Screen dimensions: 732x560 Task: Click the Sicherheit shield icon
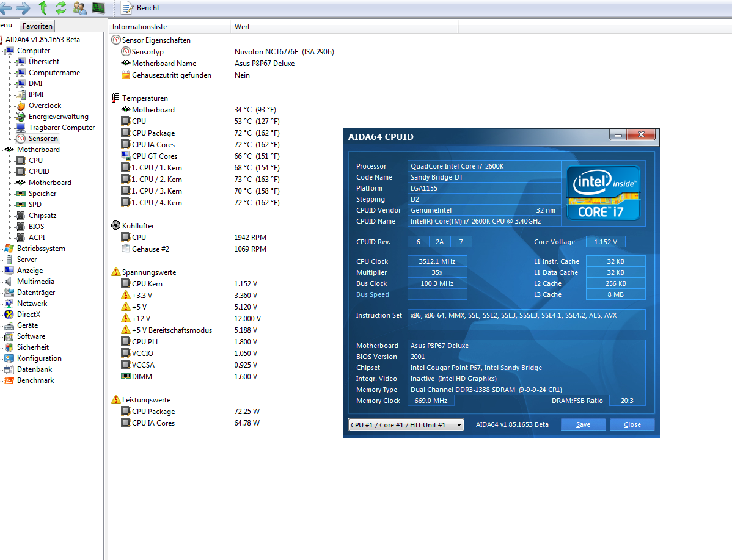coord(9,347)
